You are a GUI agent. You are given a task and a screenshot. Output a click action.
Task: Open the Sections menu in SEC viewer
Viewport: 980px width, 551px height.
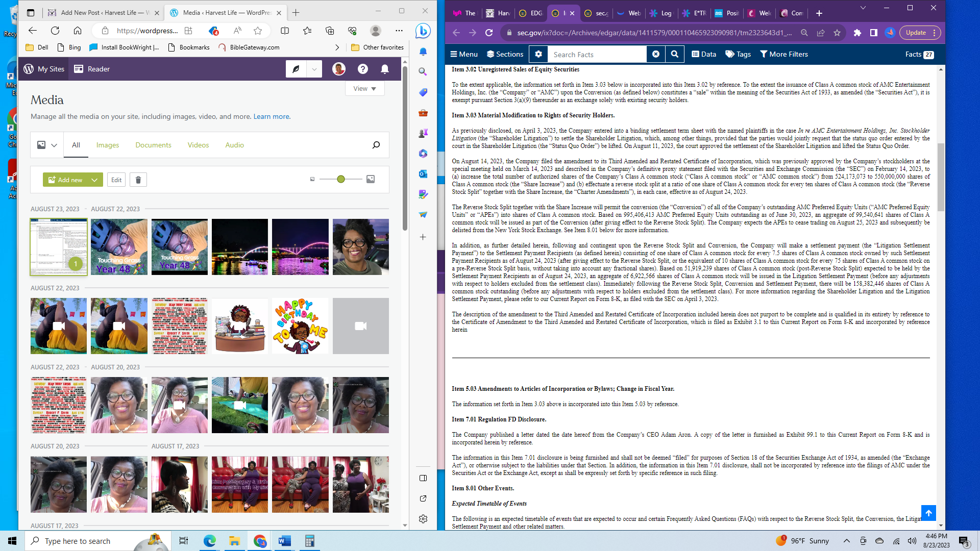(x=505, y=54)
